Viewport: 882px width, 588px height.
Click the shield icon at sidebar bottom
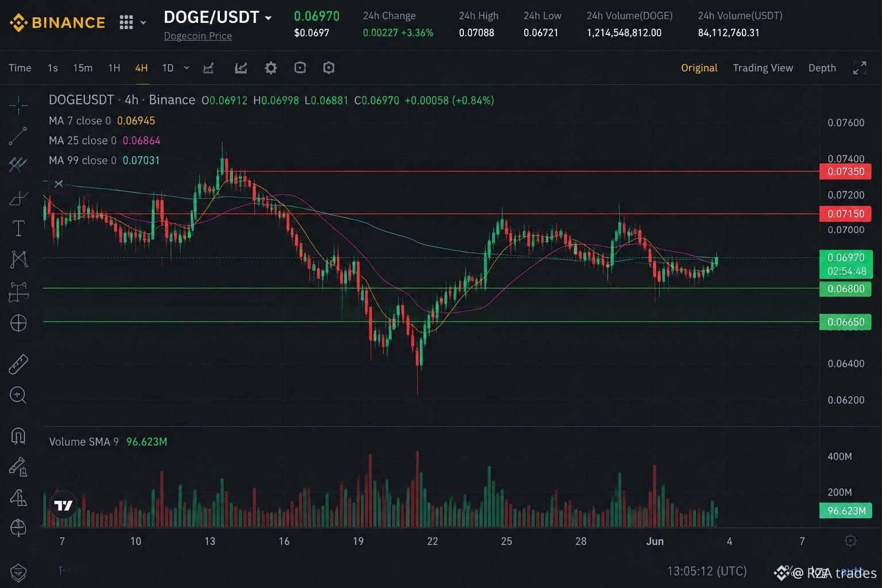[18, 572]
